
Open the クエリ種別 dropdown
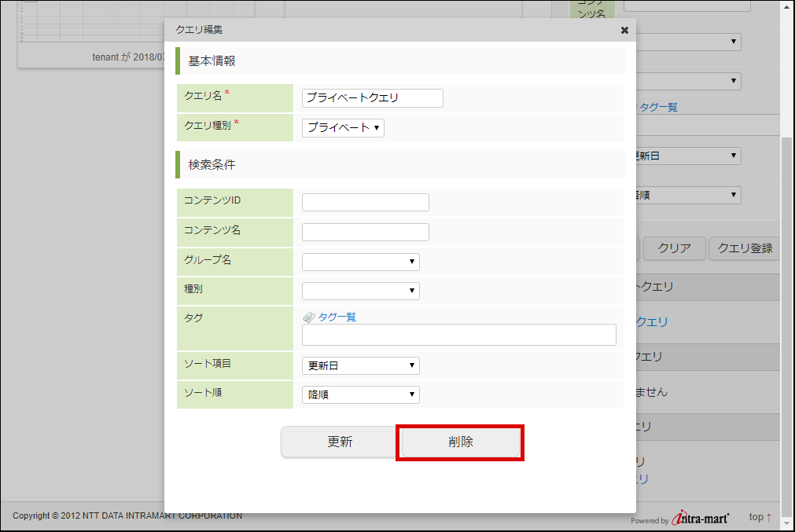point(343,127)
